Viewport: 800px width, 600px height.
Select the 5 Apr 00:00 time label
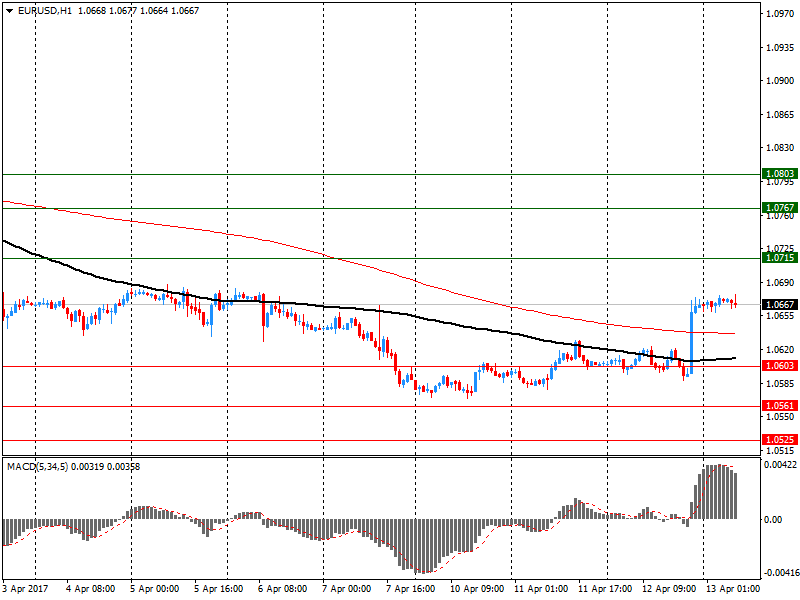[155, 588]
